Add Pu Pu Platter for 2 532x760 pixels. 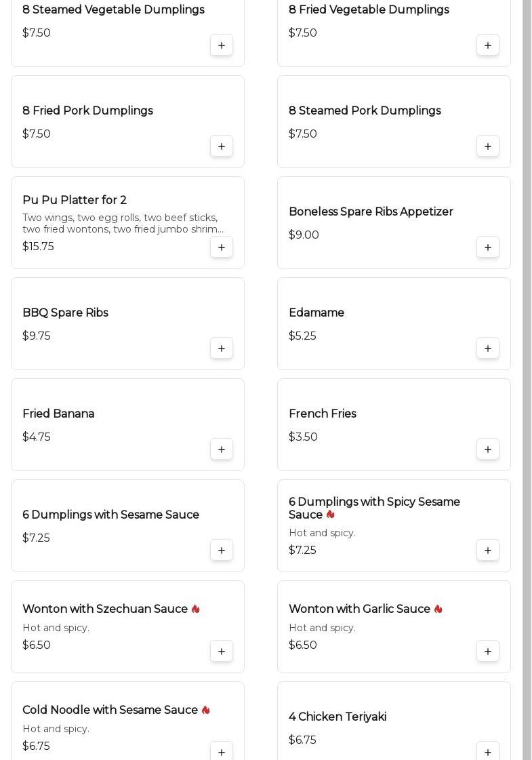pyautogui.click(x=222, y=247)
